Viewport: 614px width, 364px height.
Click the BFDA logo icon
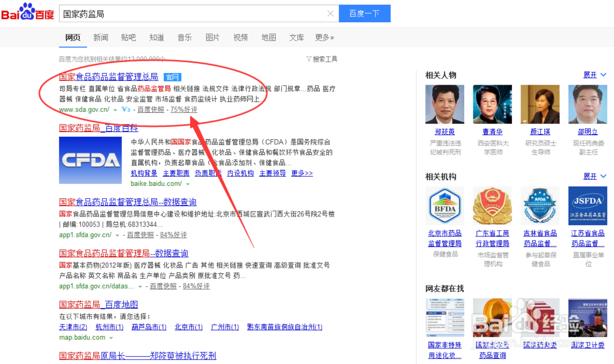(445, 206)
